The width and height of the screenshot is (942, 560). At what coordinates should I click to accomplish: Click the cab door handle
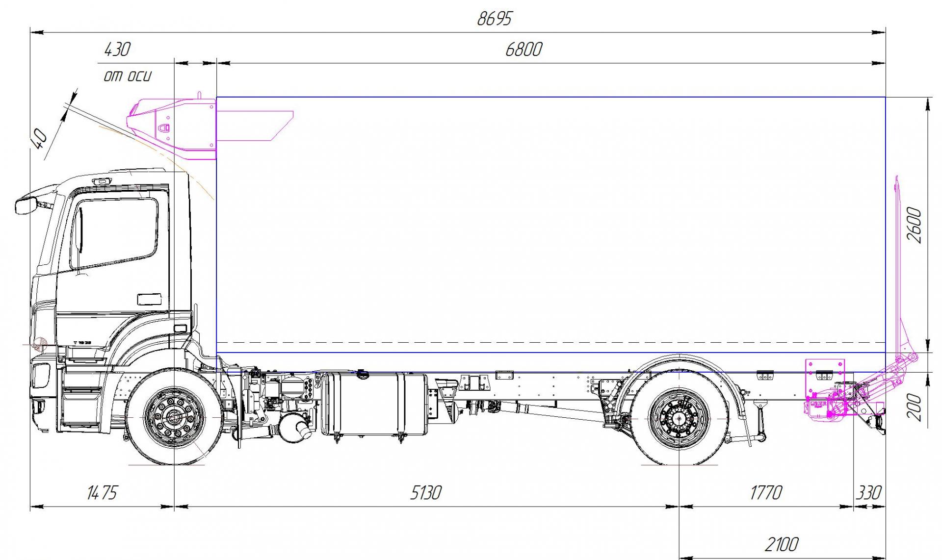point(149,299)
